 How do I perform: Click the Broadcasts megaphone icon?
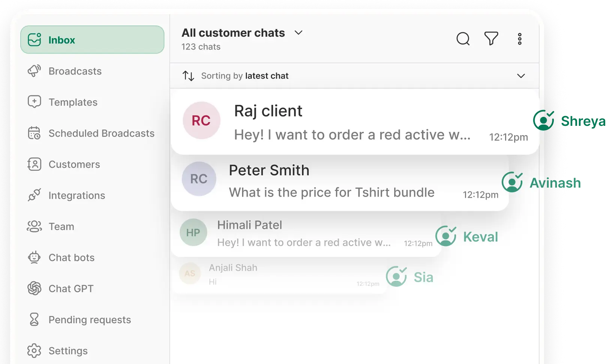[x=34, y=71]
